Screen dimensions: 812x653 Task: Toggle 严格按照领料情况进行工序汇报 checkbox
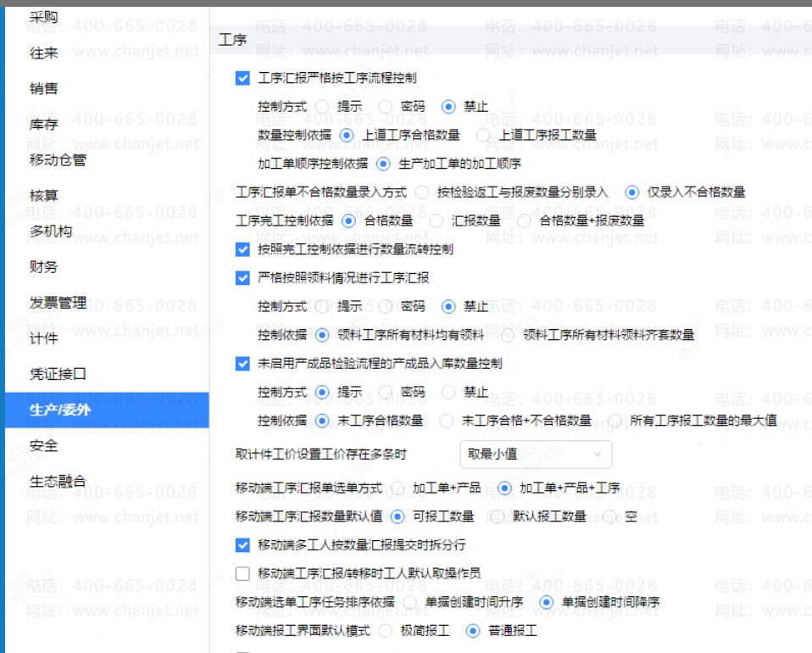[242, 278]
